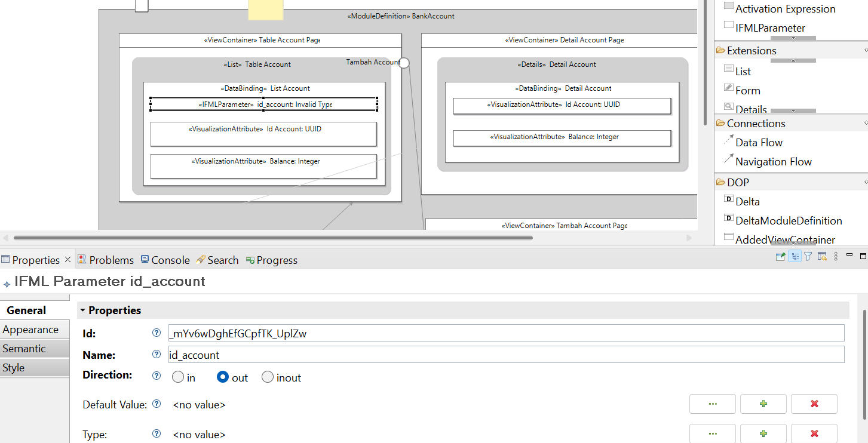868x443 pixels.
Task: Select the IFMLParameter id_account node
Action: pyautogui.click(x=263, y=104)
